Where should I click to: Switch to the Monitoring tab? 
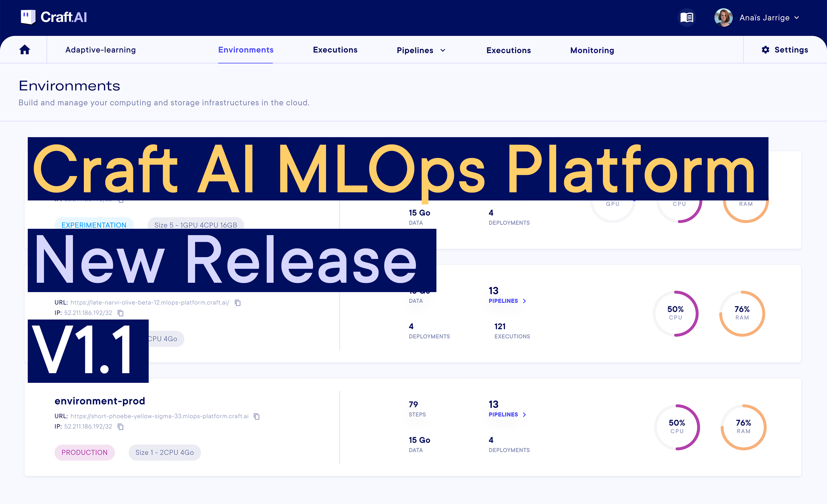click(592, 50)
